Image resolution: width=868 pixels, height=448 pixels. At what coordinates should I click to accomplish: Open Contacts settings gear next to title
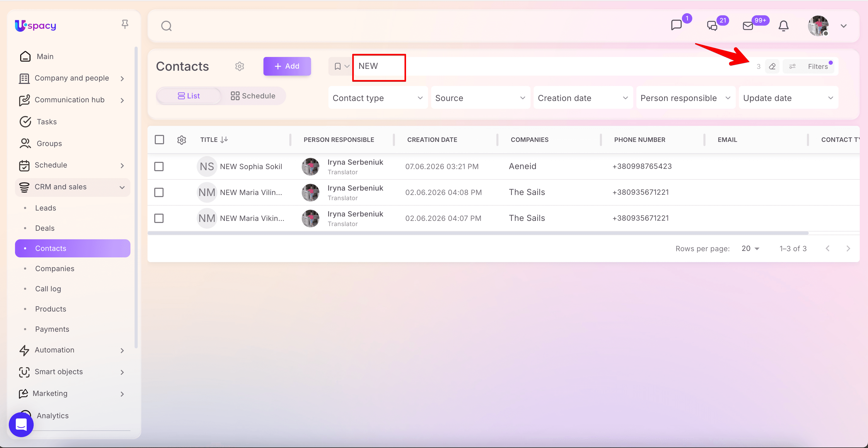[x=240, y=66]
